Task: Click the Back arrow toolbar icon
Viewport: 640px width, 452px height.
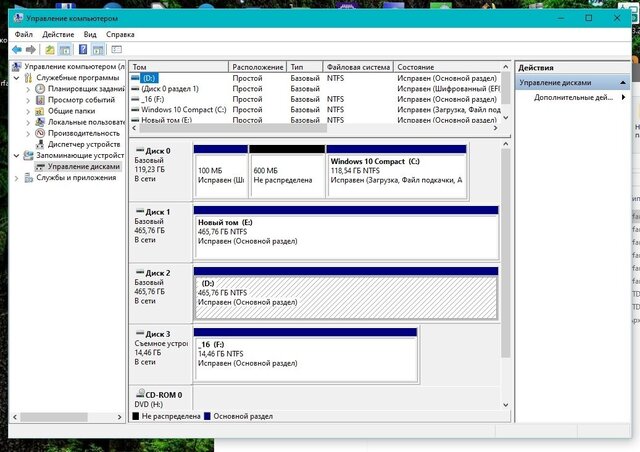Action: point(17,48)
